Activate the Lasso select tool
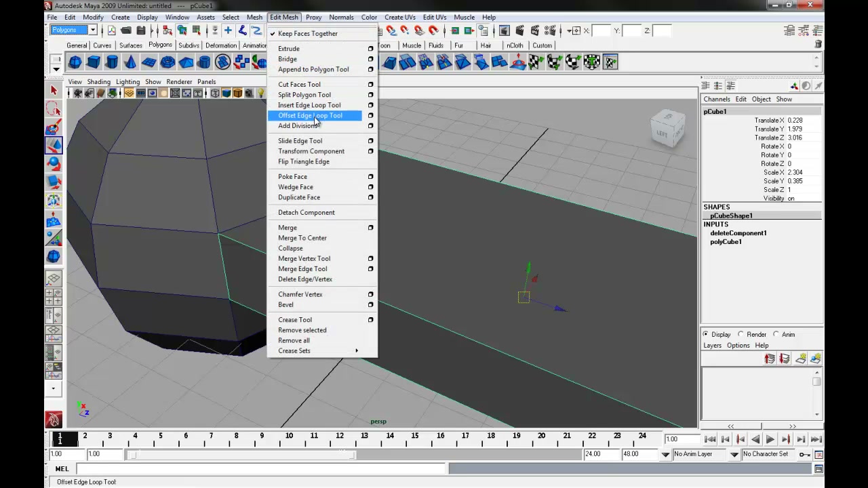 [54, 109]
